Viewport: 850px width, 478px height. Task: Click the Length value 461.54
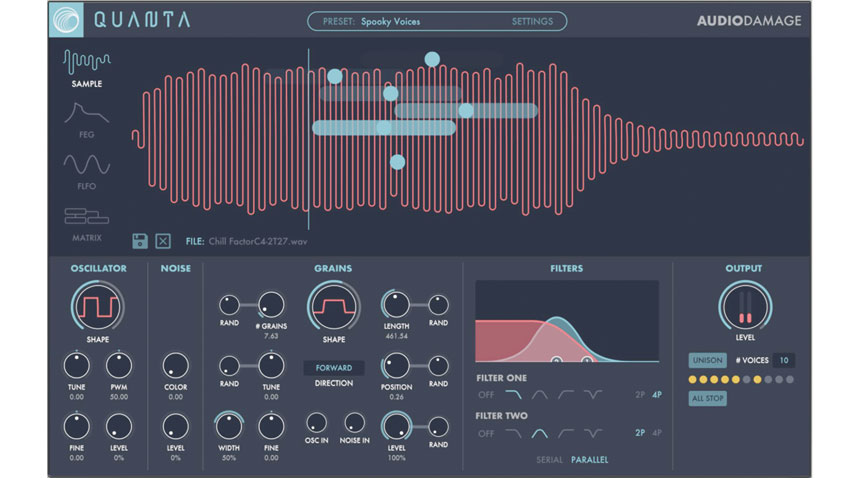tap(396, 336)
